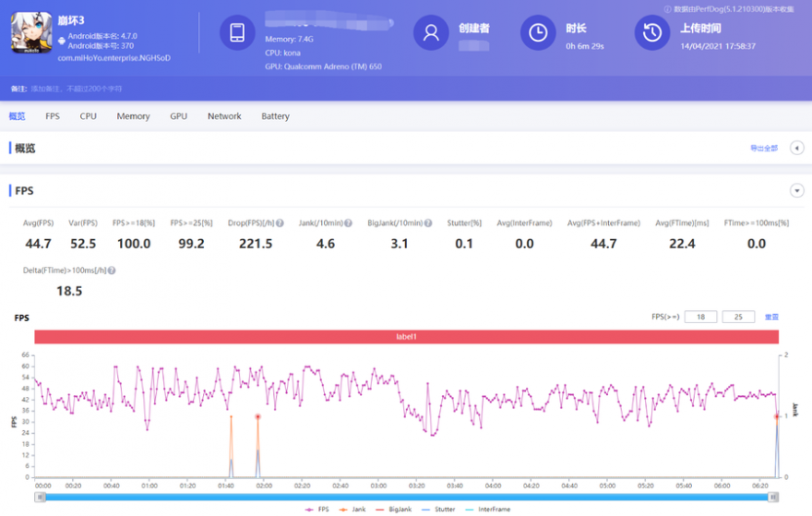Screen dimensions: 812x516
Task: Click the creator person icon
Action: click(431, 33)
